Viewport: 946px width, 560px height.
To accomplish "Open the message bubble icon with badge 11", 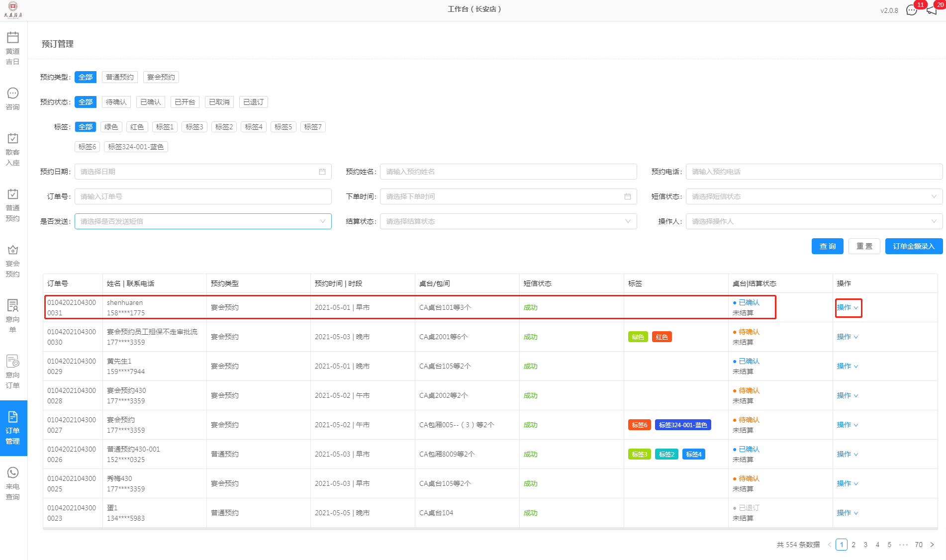I will point(912,10).
